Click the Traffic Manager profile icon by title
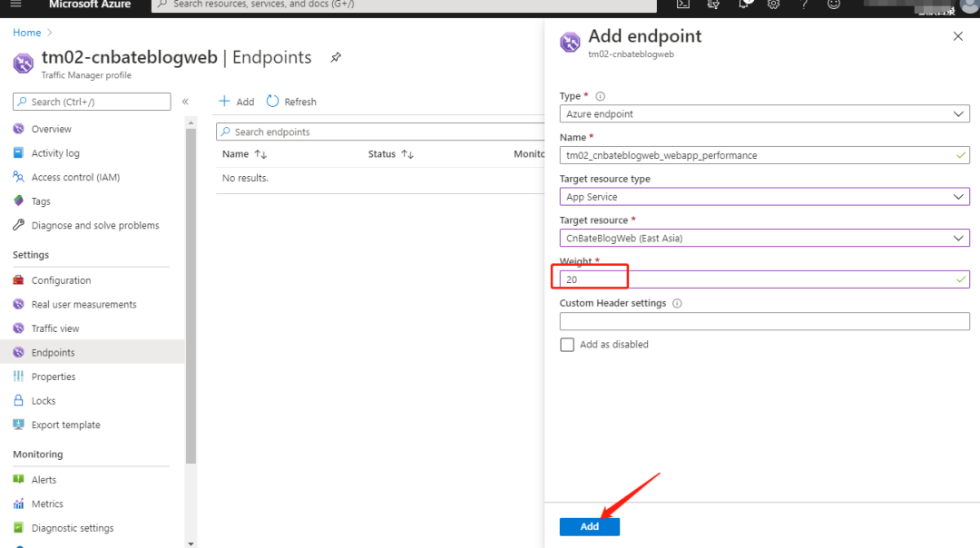The width and height of the screenshot is (980, 548). [x=23, y=64]
